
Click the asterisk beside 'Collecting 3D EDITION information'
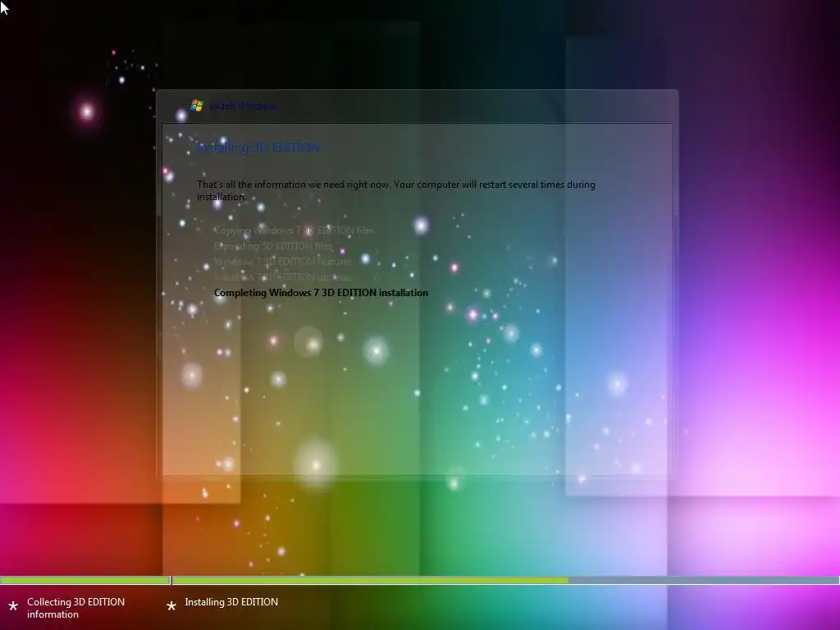click(13, 606)
